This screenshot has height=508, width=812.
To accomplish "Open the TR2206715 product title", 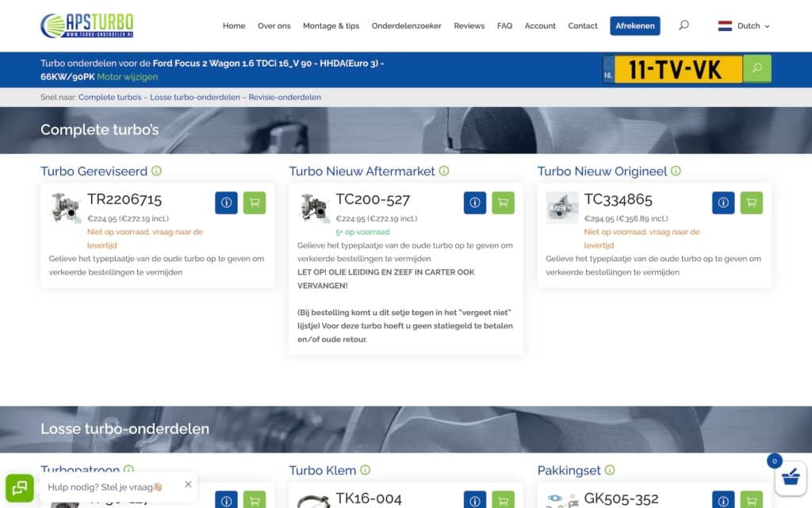I will coord(124,199).
